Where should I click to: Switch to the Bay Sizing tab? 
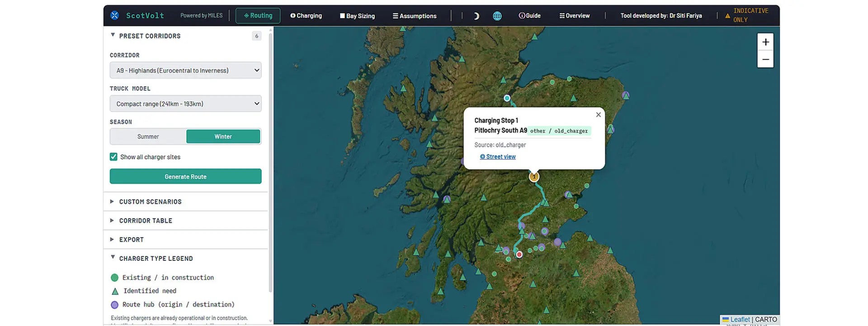tap(357, 16)
